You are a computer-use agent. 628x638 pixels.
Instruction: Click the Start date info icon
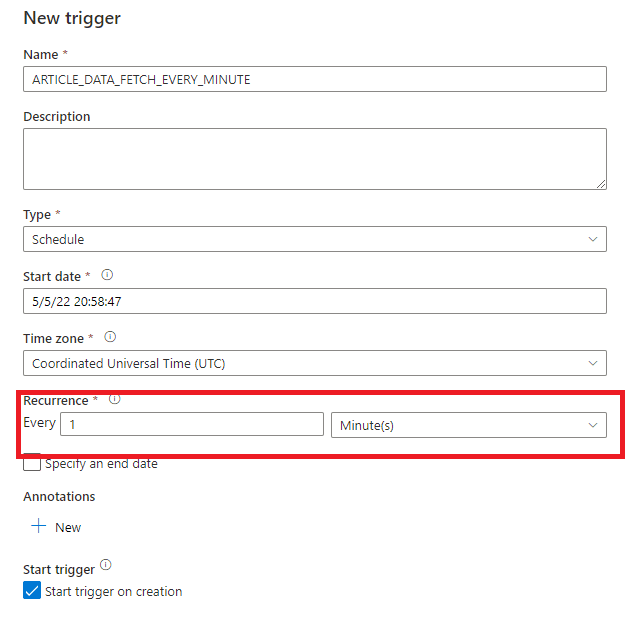click(x=107, y=275)
